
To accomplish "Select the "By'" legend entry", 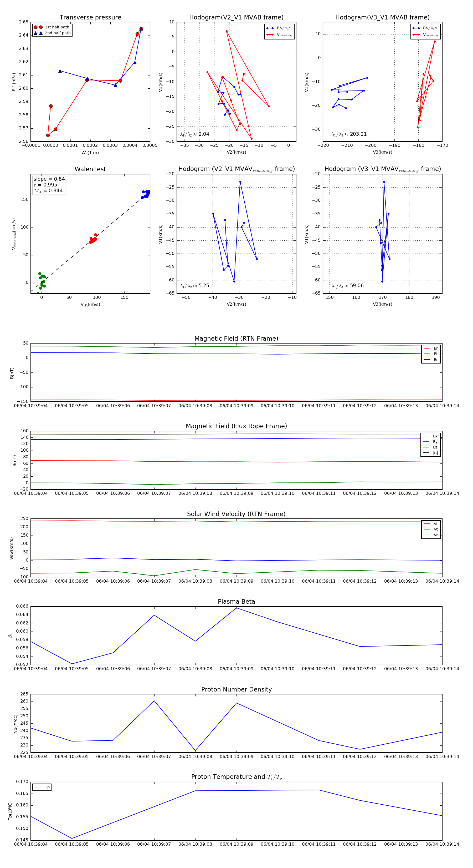I will (x=431, y=442).
